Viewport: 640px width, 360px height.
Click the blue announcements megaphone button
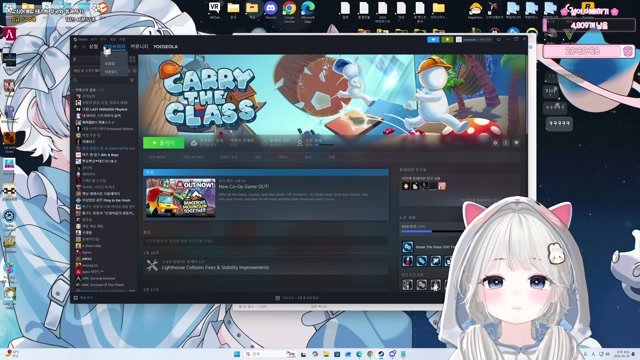point(433,40)
